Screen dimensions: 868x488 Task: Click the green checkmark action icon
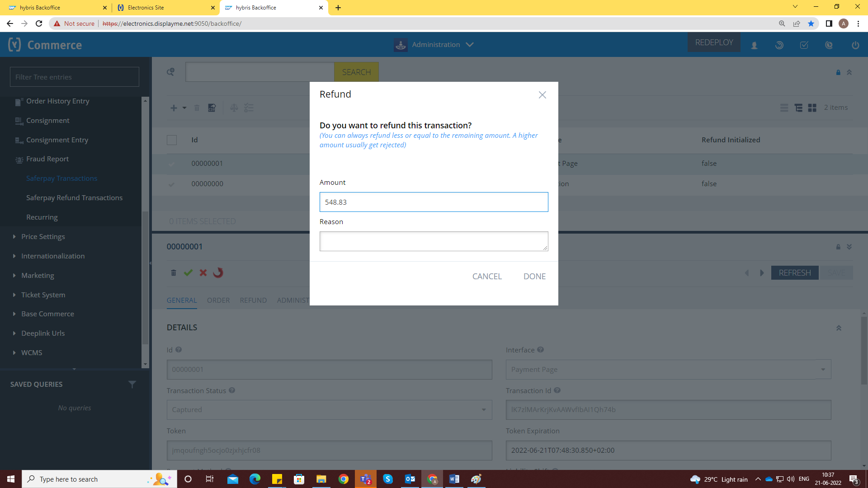[188, 273]
